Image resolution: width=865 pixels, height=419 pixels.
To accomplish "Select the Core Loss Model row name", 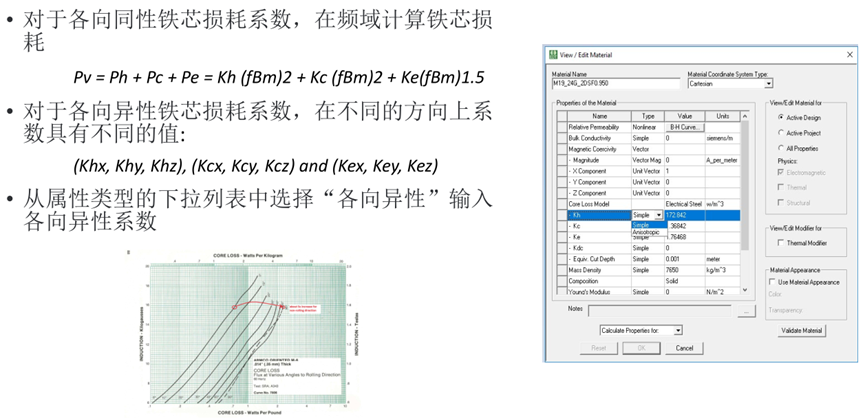I will pos(599,205).
